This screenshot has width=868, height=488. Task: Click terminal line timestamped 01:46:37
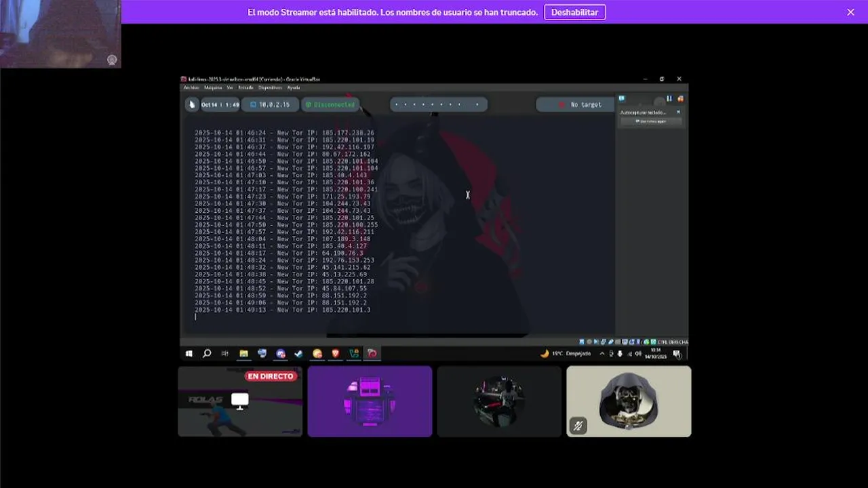pyautogui.click(x=285, y=147)
